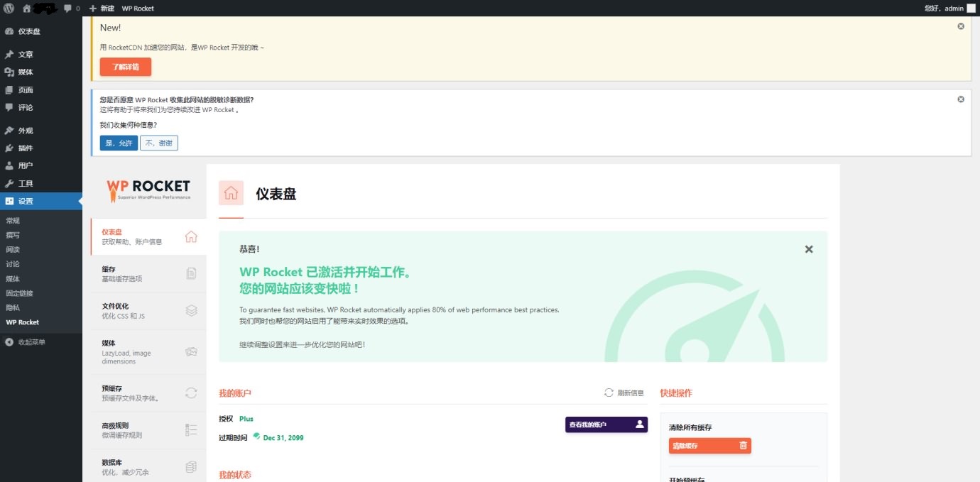This screenshot has width=980, height=482.
Task: Open 插件 plugins menu
Action: tap(41, 148)
